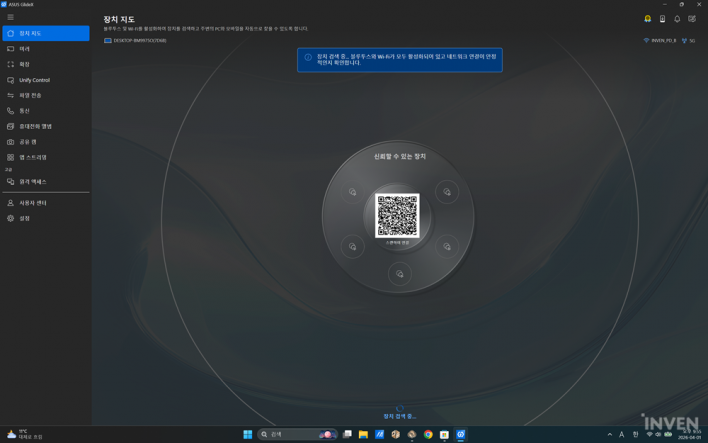Open the notifications bell

[x=677, y=19]
